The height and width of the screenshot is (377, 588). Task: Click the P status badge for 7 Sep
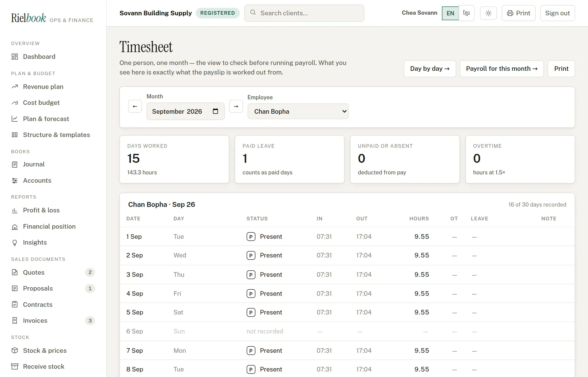[x=251, y=351]
